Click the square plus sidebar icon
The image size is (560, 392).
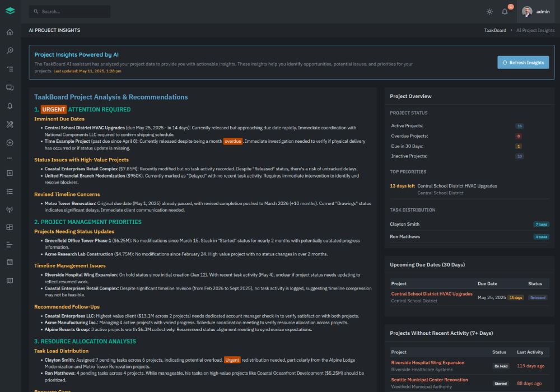10,173
